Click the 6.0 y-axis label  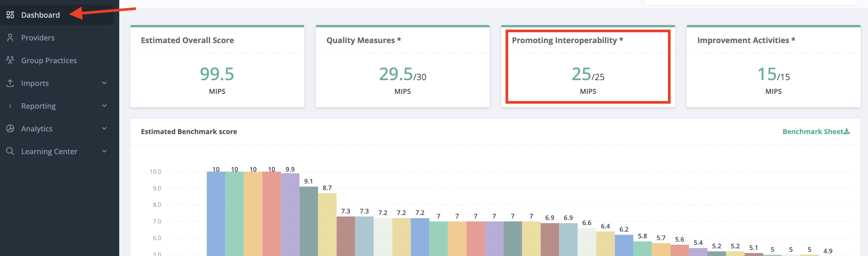pyautogui.click(x=157, y=238)
